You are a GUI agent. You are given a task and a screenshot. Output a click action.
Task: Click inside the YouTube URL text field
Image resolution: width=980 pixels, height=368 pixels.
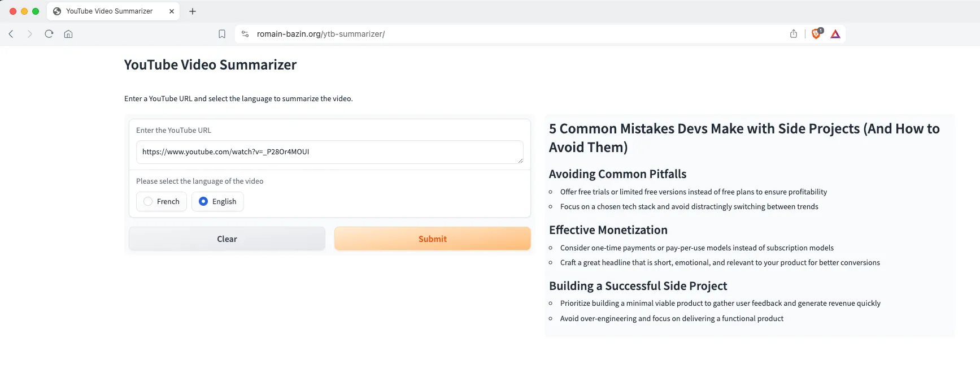click(x=328, y=152)
